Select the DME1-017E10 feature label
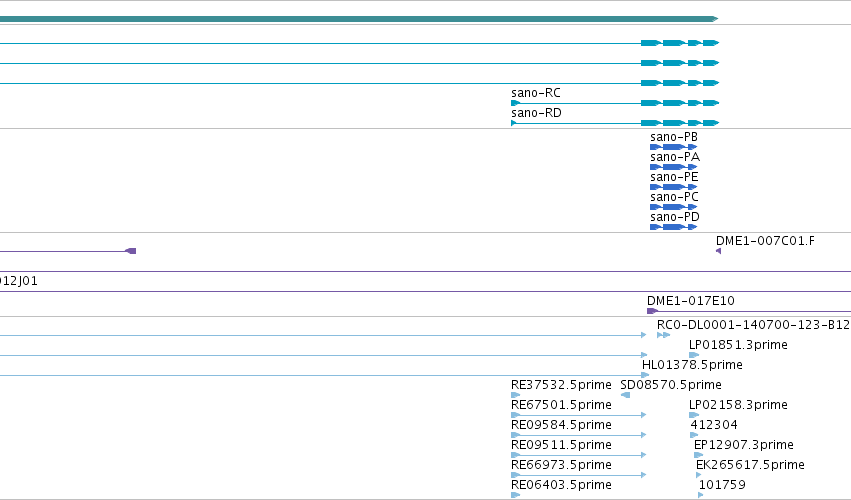851x500 pixels. tap(690, 301)
